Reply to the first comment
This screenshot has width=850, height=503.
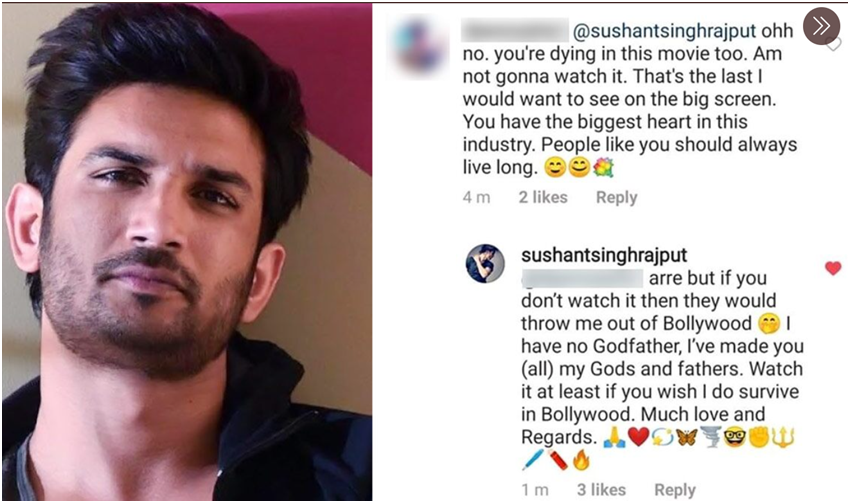616,197
